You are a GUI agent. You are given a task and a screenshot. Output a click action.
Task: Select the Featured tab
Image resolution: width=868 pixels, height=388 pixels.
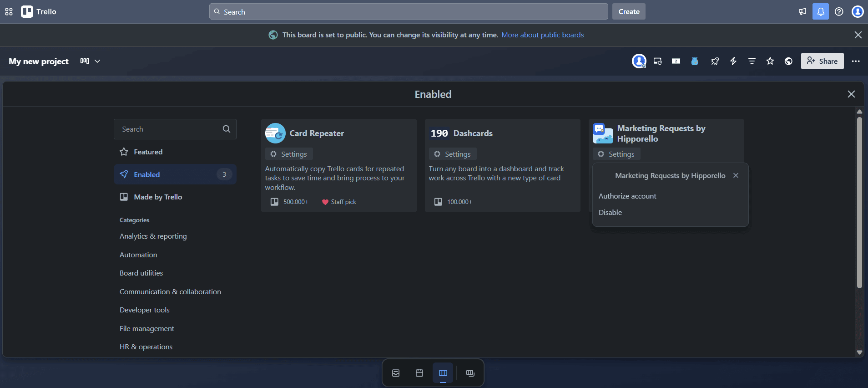click(x=175, y=152)
